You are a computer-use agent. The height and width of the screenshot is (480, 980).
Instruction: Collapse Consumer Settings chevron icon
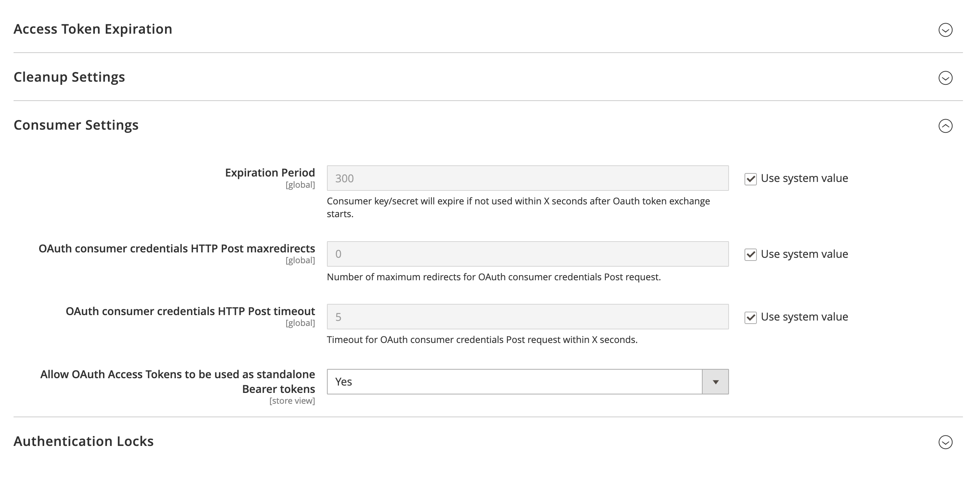(945, 126)
